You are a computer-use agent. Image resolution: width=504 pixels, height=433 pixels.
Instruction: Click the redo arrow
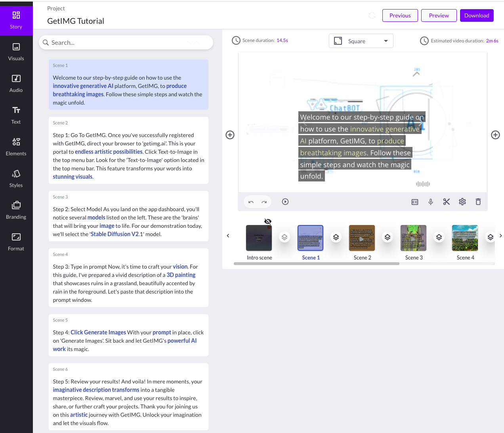tap(264, 202)
